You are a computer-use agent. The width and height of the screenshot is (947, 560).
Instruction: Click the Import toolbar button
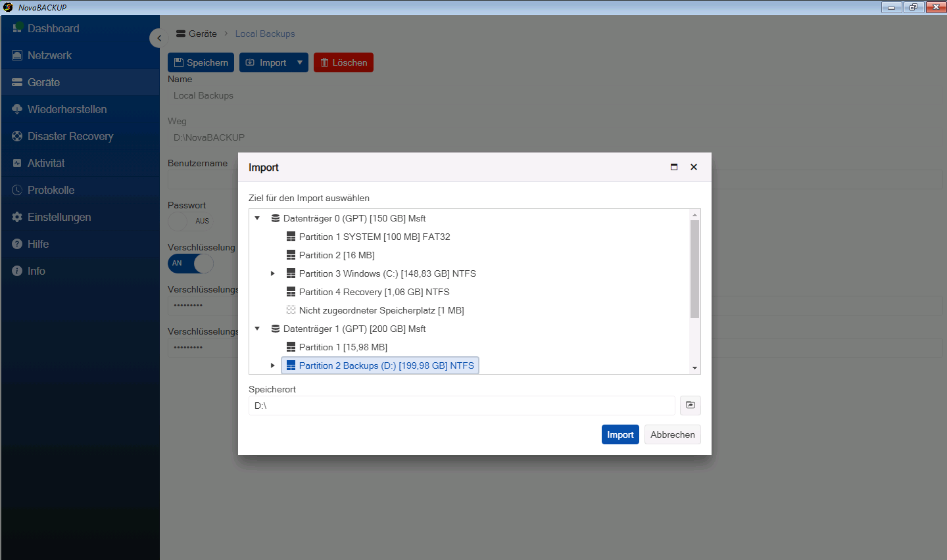click(x=266, y=62)
